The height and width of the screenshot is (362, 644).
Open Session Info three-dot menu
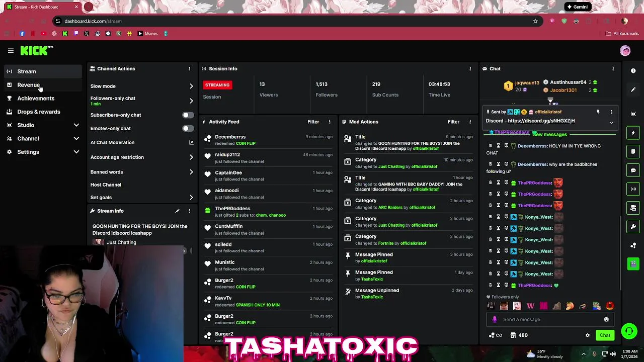click(470, 69)
